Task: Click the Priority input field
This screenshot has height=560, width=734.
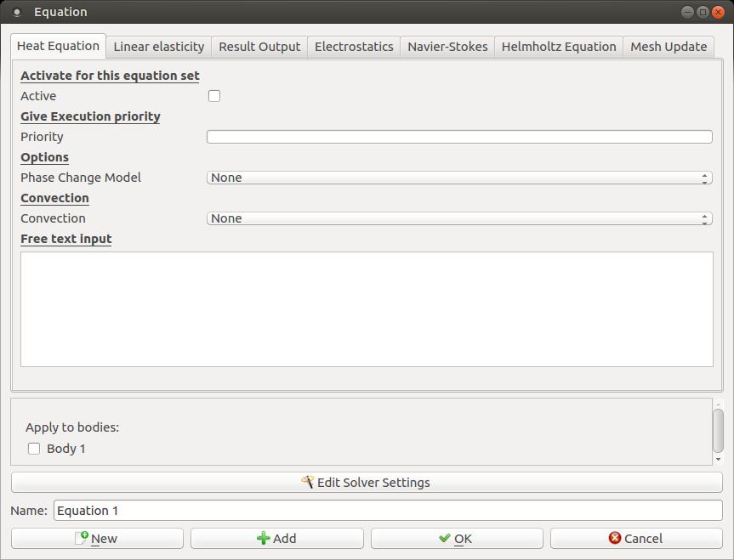Action: 459,137
